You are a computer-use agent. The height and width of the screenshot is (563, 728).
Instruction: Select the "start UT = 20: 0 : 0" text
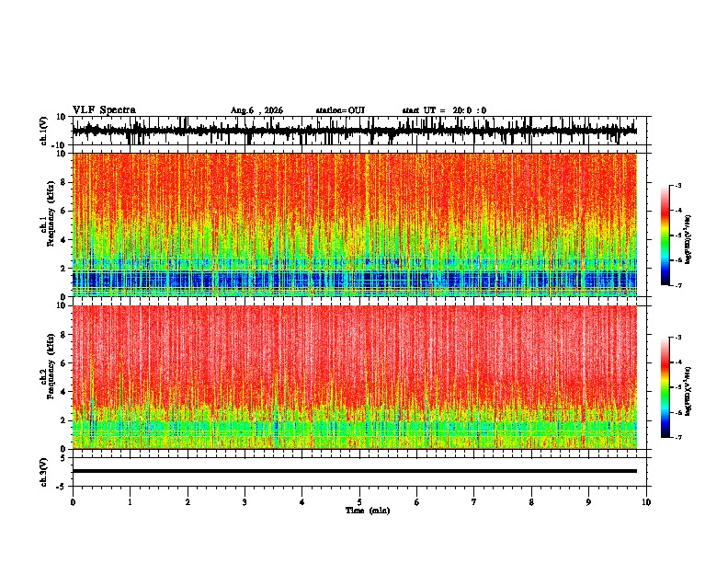tap(444, 110)
